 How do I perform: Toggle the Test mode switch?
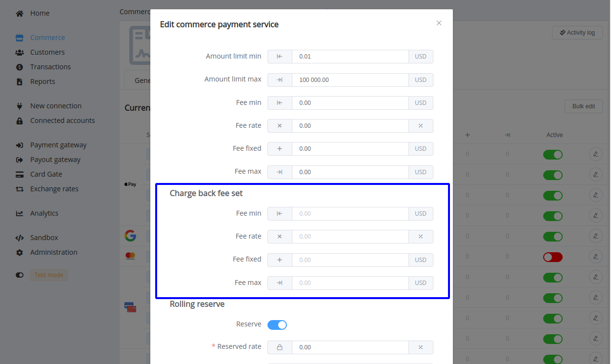(x=20, y=275)
